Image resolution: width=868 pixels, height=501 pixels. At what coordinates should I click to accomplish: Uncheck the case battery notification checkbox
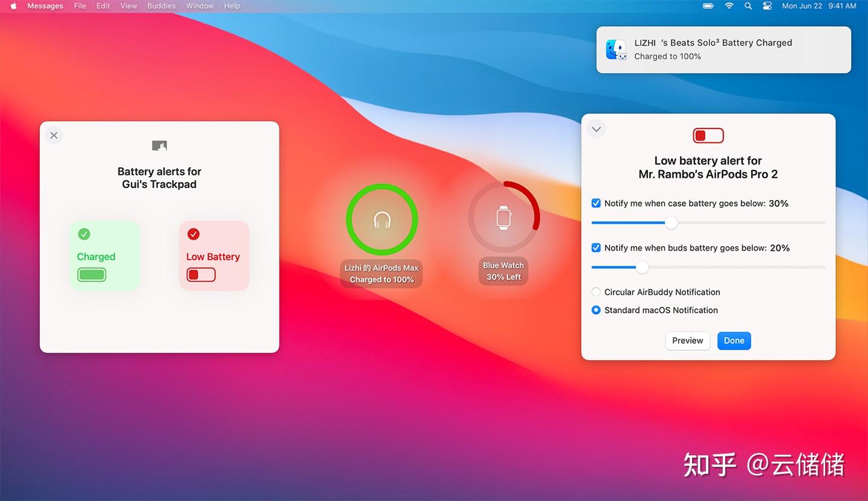point(596,203)
